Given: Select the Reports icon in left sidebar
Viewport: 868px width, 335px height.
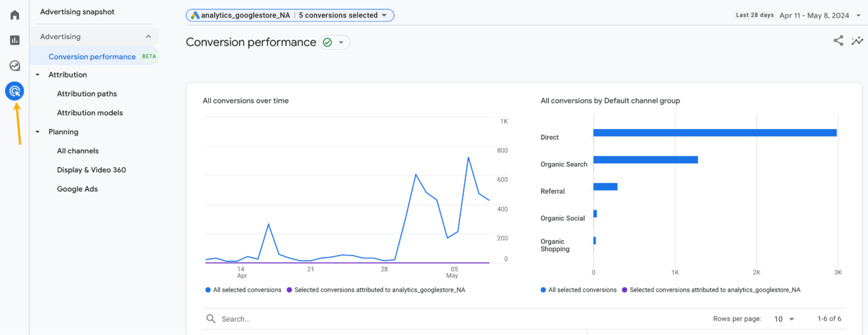Looking at the screenshot, I should [14, 40].
